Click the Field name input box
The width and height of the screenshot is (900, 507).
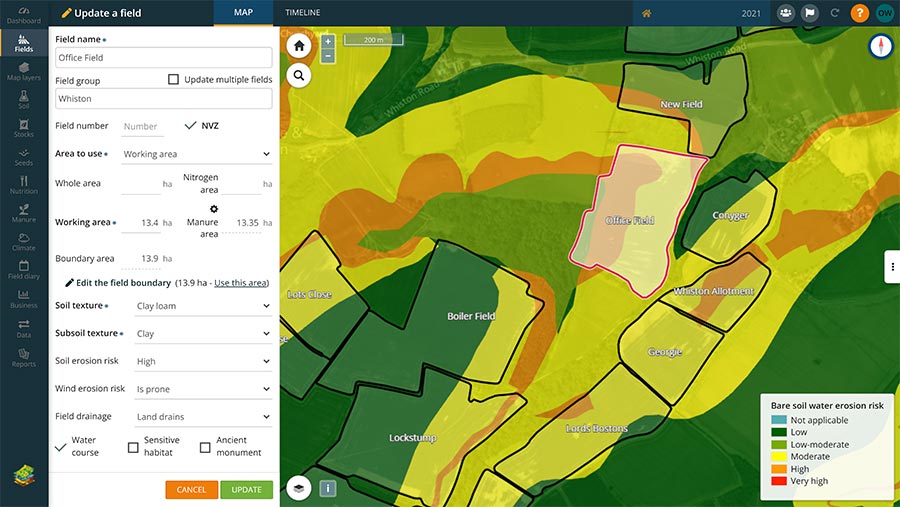[163, 58]
